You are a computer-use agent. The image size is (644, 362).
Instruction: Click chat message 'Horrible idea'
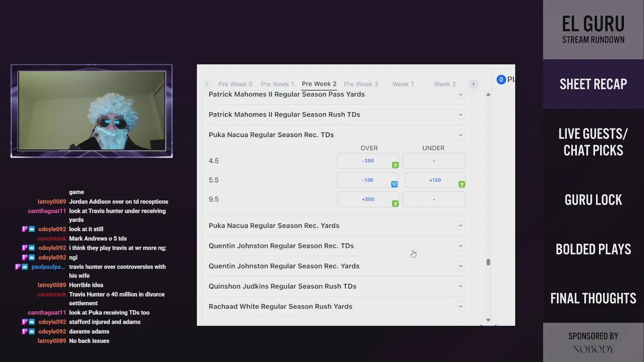(86, 285)
